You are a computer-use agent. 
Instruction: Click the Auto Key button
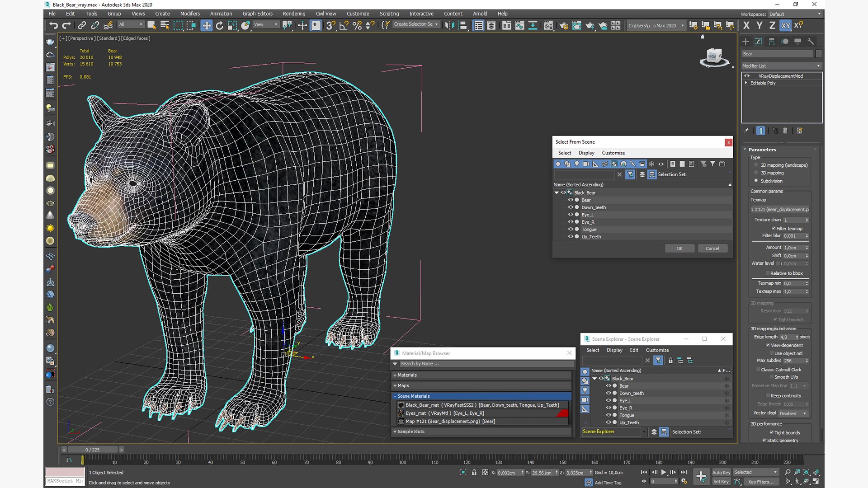click(721, 473)
